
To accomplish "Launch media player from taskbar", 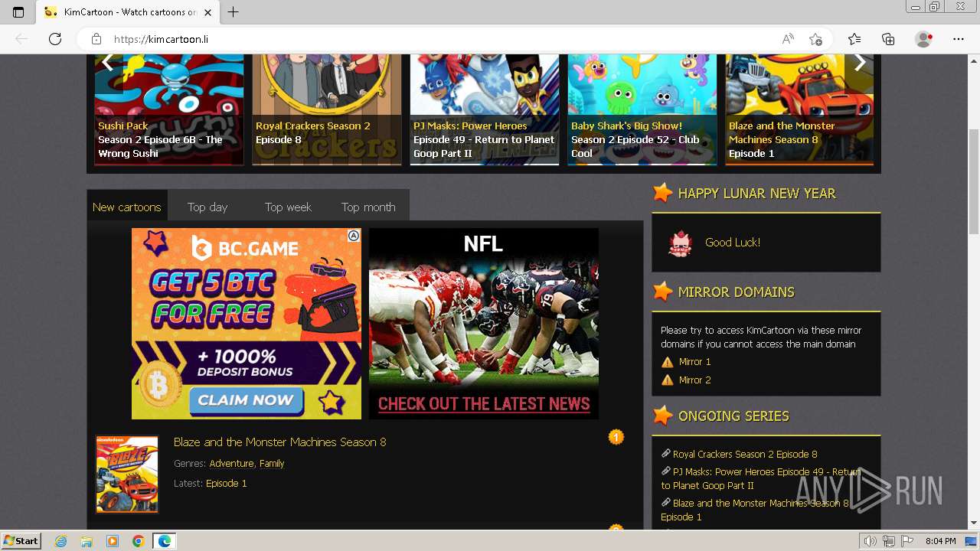I will 113,541.
